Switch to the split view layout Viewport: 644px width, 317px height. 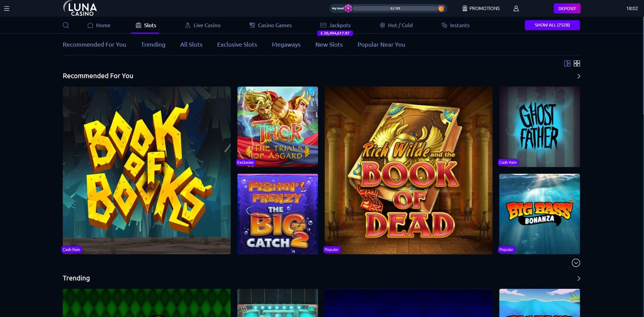coord(568,63)
